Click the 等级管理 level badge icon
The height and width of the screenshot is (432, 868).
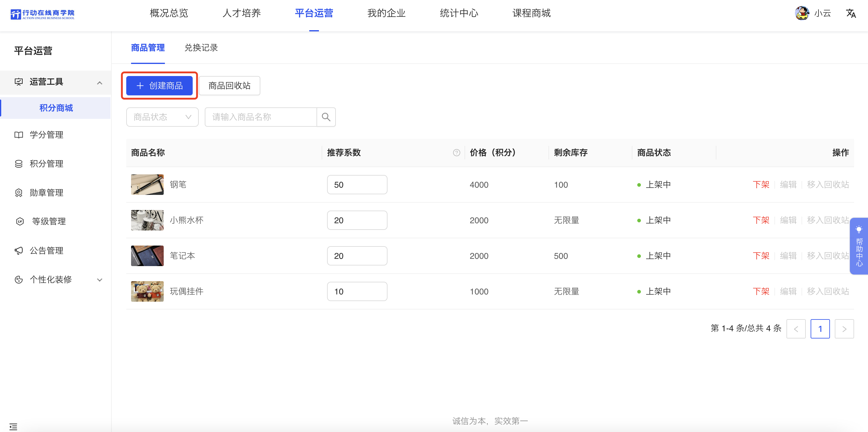[20, 221]
